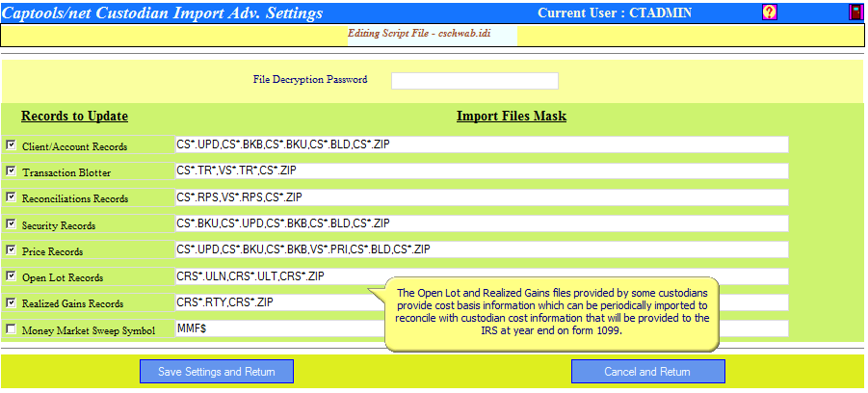
Task: Uncheck the Transaction Blotter checkbox
Action: [x=11, y=171]
